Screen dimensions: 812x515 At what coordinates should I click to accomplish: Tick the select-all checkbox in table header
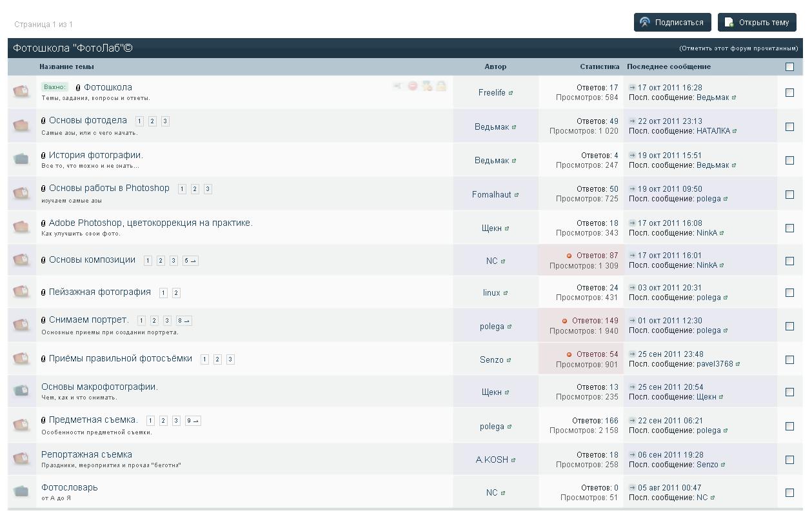tap(789, 66)
